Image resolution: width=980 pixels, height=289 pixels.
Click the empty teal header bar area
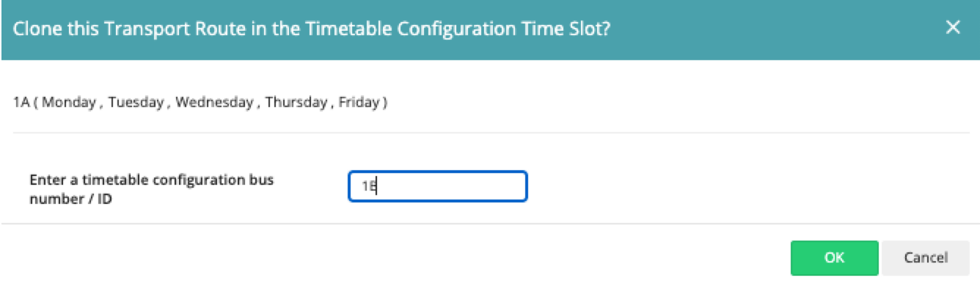click(x=770, y=29)
